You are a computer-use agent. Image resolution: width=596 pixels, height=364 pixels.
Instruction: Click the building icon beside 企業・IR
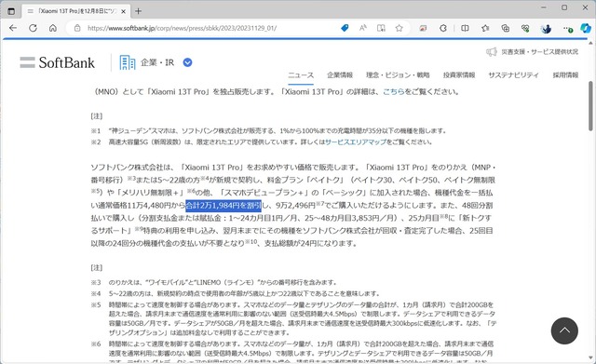[x=128, y=62]
